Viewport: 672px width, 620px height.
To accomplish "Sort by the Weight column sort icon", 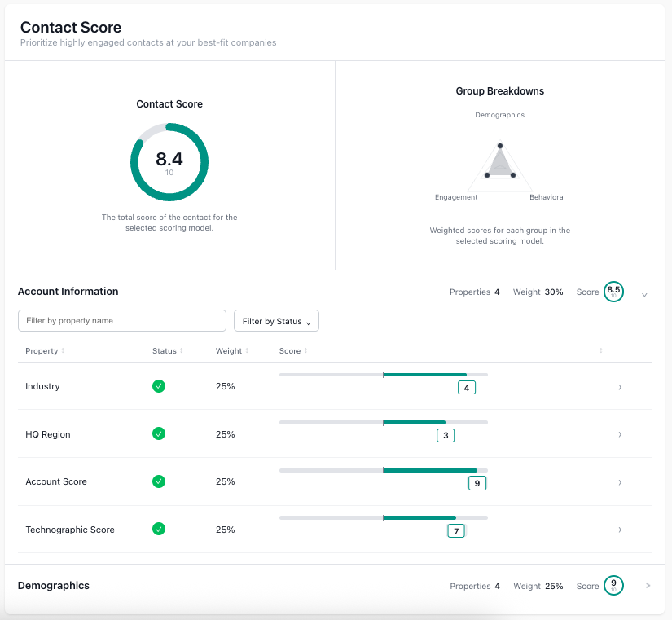I will point(247,351).
